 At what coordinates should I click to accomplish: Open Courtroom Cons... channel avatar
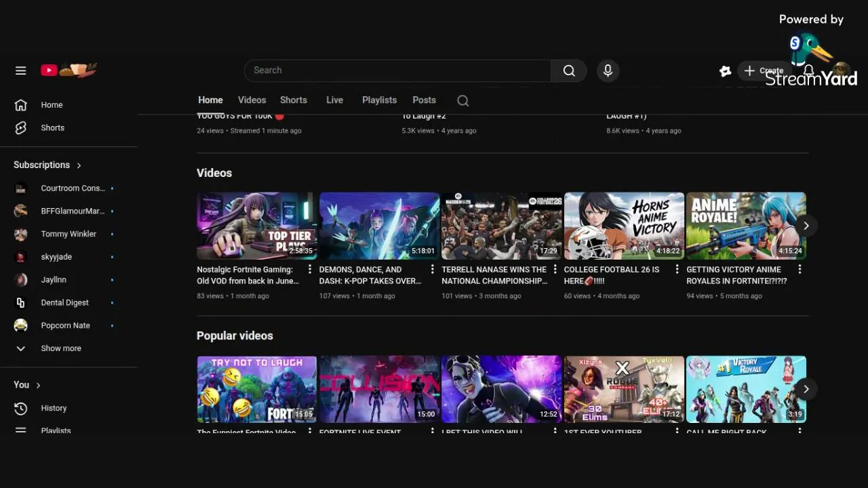(x=21, y=188)
